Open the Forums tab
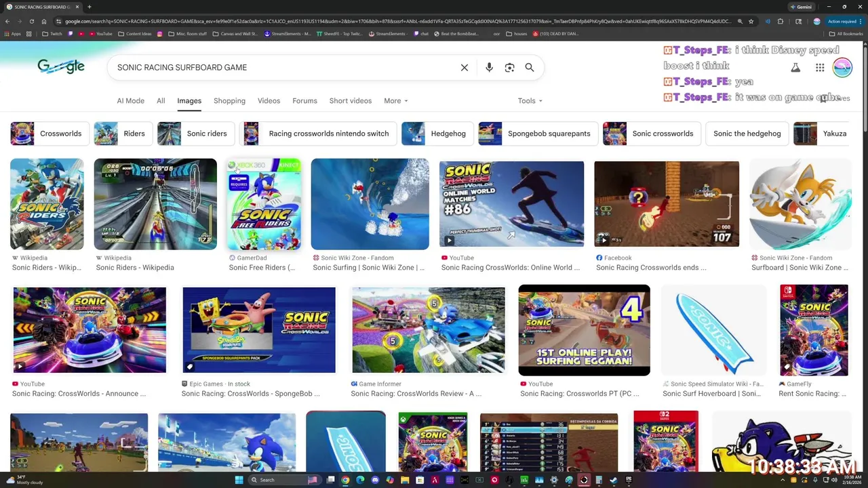 pyautogui.click(x=304, y=101)
